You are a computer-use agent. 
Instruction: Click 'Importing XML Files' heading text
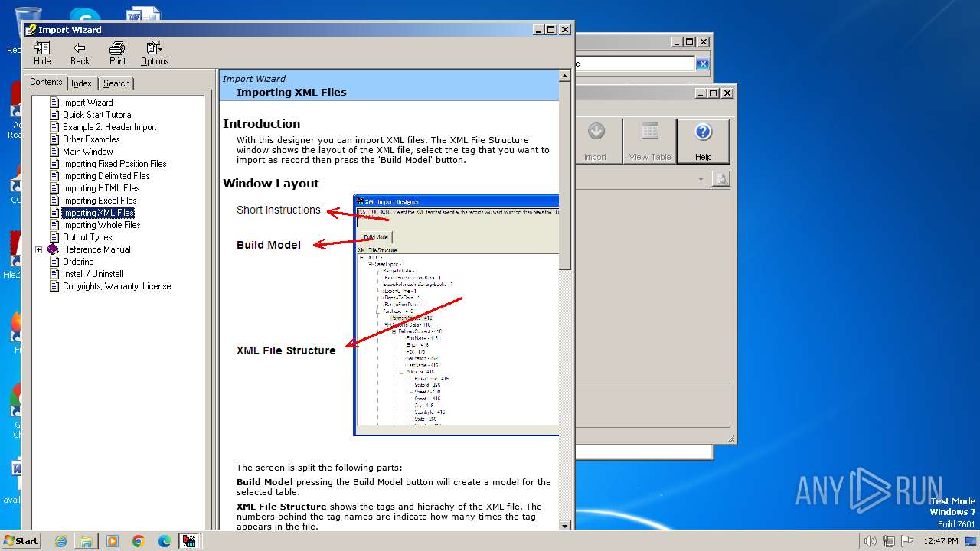pos(291,92)
